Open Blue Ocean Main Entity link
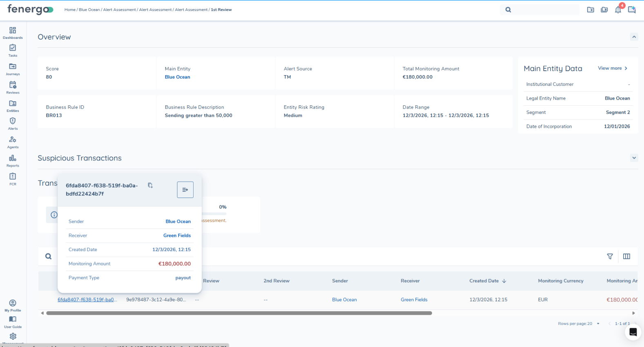644x347 pixels. coord(177,77)
